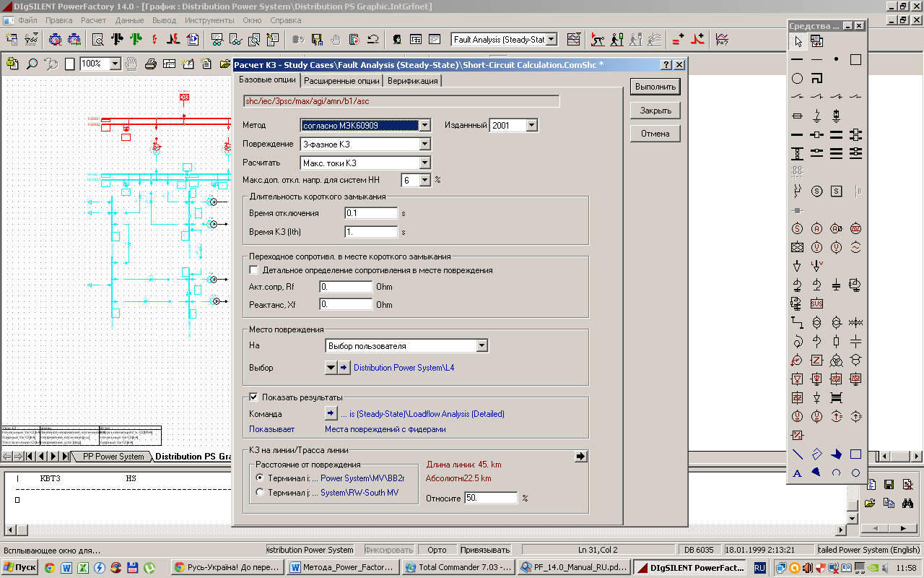Select the red circled A element in palette

pos(816,228)
